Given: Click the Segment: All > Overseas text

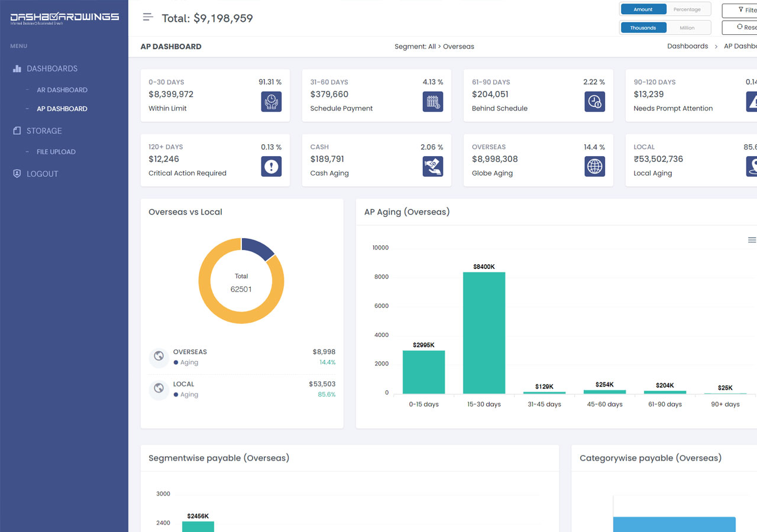Looking at the screenshot, I should tap(434, 46).
